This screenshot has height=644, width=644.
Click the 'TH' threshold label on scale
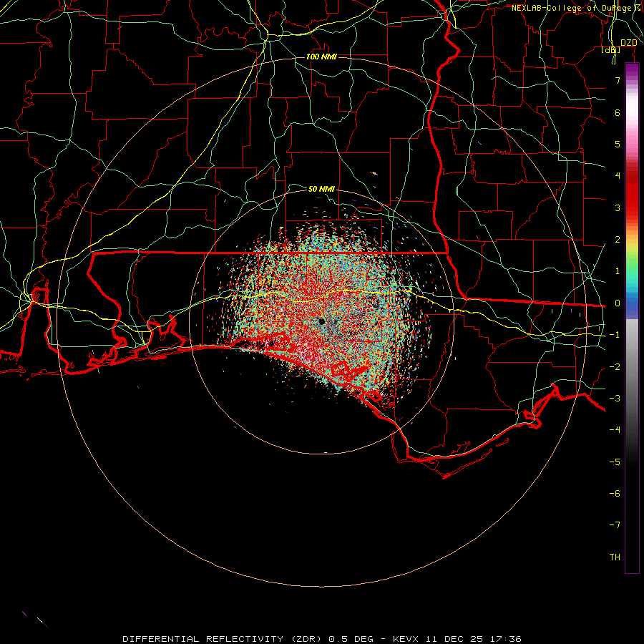[x=615, y=557]
